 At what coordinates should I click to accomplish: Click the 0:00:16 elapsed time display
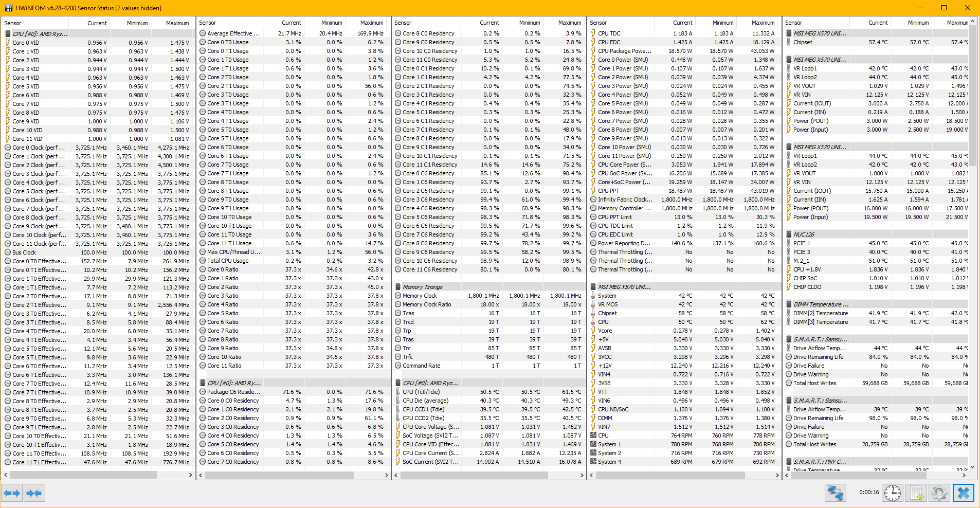(869, 493)
